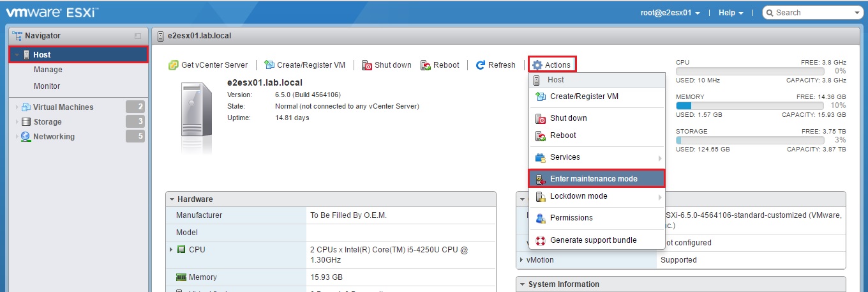Click the Shut down icon in Actions menu
Screen dimensions: 868x292
tap(540, 118)
